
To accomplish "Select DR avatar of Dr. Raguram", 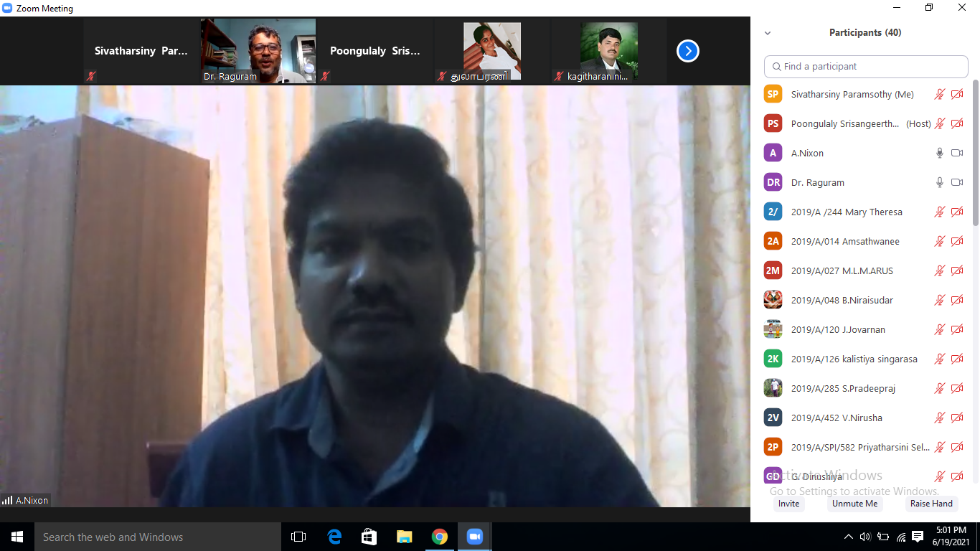I will [773, 182].
